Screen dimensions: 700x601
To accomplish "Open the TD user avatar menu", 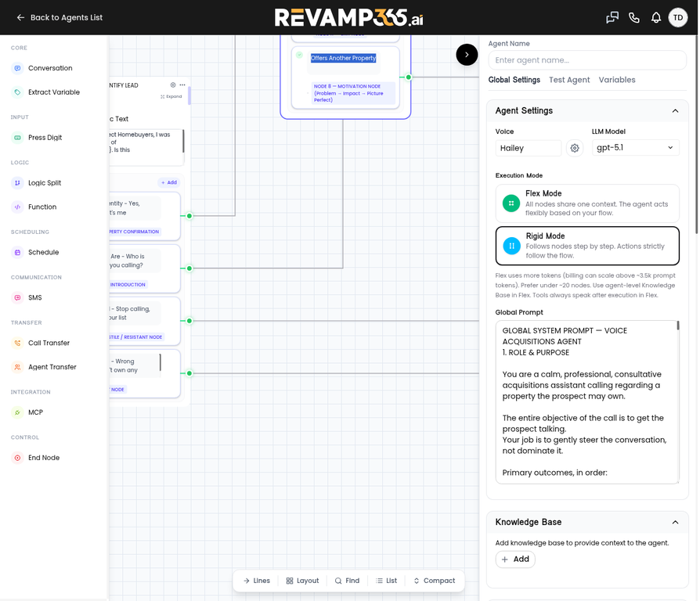I will pos(677,18).
